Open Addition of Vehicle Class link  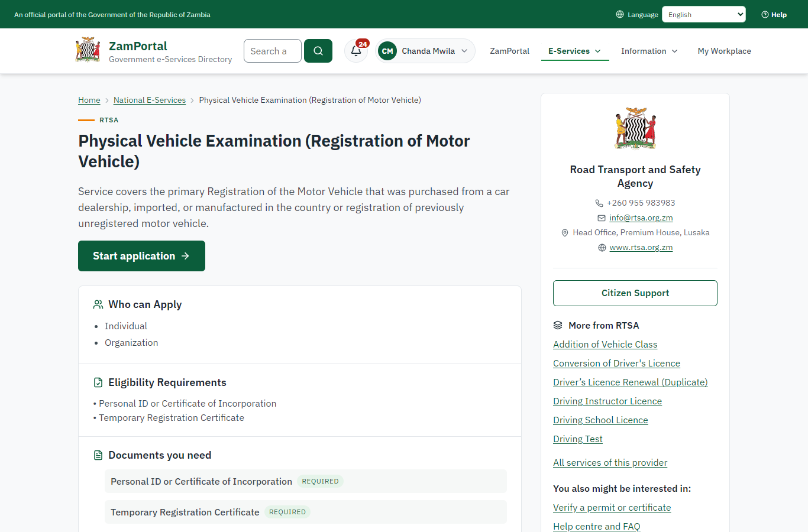(x=605, y=345)
